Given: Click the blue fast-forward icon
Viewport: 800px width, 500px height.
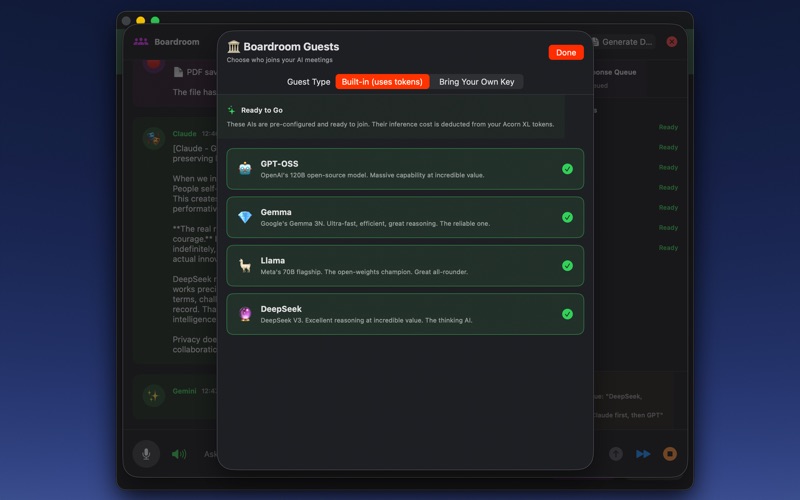Looking at the screenshot, I should [x=643, y=454].
